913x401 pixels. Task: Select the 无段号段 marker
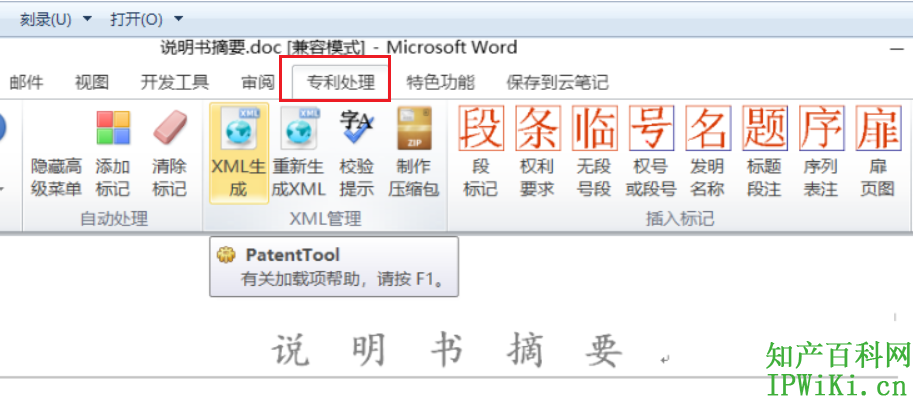[x=594, y=153]
